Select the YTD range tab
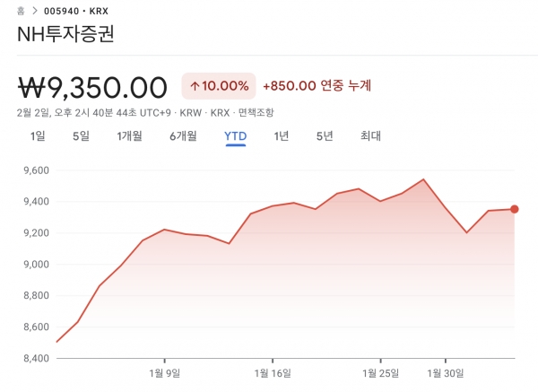Image resolution: width=538 pixels, height=392 pixels. coord(235,136)
